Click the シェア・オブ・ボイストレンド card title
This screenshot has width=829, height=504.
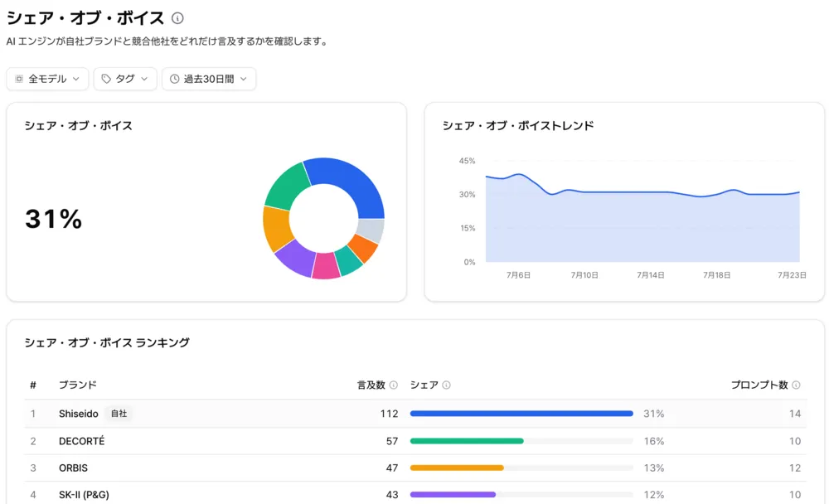click(x=518, y=126)
